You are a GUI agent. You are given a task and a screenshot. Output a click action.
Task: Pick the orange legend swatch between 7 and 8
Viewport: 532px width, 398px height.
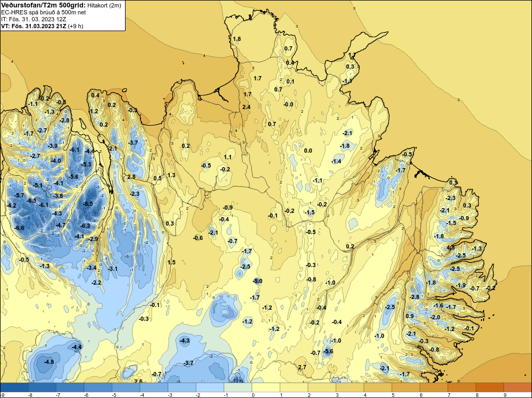[462, 387]
